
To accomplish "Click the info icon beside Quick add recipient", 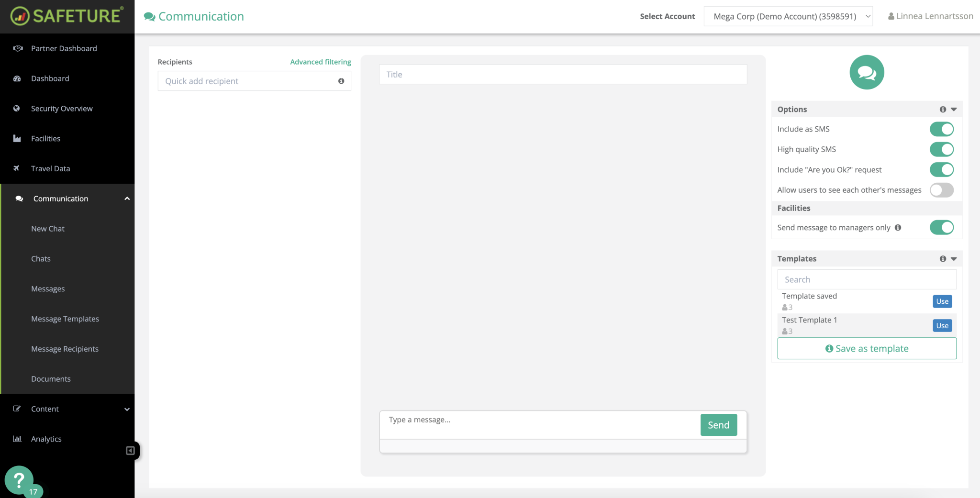I will coord(341,81).
